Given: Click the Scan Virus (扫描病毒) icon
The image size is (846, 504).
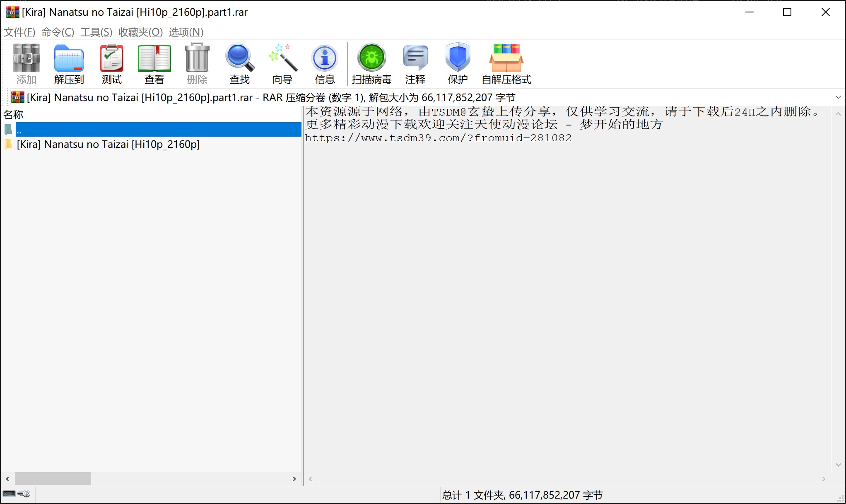Looking at the screenshot, I should tap(371, 63).
